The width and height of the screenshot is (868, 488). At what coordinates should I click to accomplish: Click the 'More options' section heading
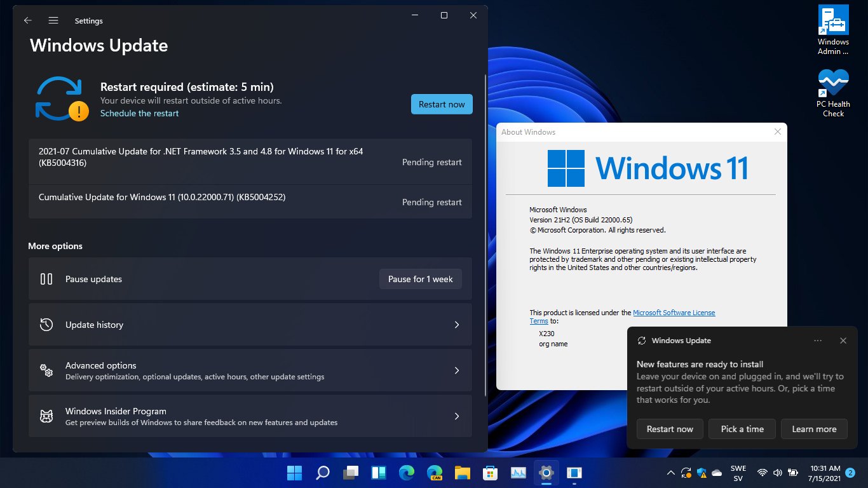(55, 246)
